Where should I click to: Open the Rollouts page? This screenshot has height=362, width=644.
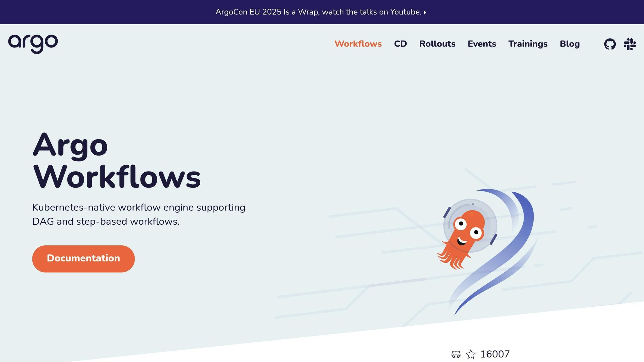click(x=437, y=44)
